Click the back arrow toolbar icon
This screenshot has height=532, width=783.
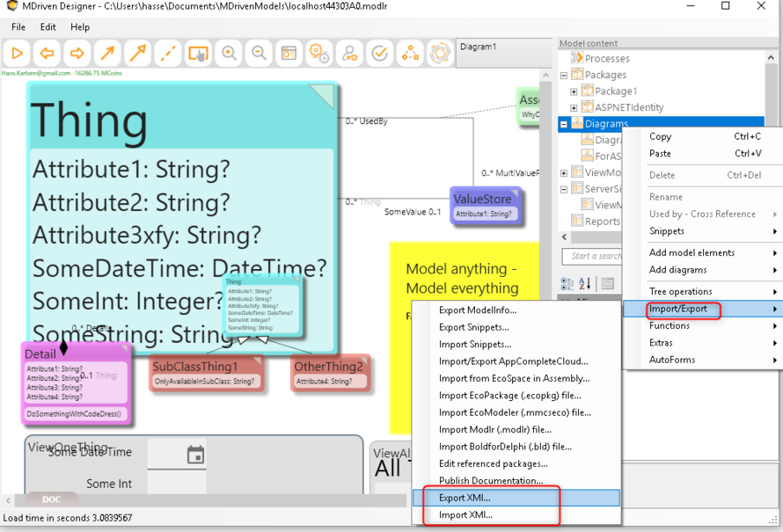[x=48, y=54]
